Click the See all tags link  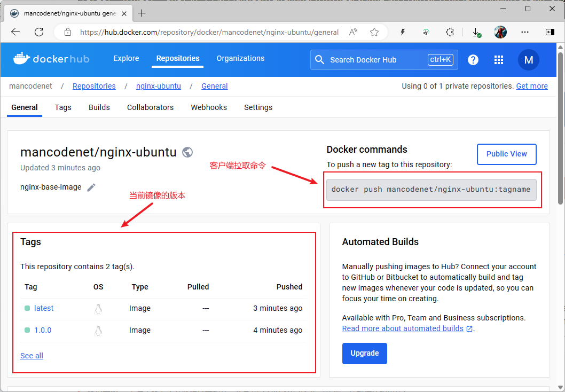coord(32,356)
